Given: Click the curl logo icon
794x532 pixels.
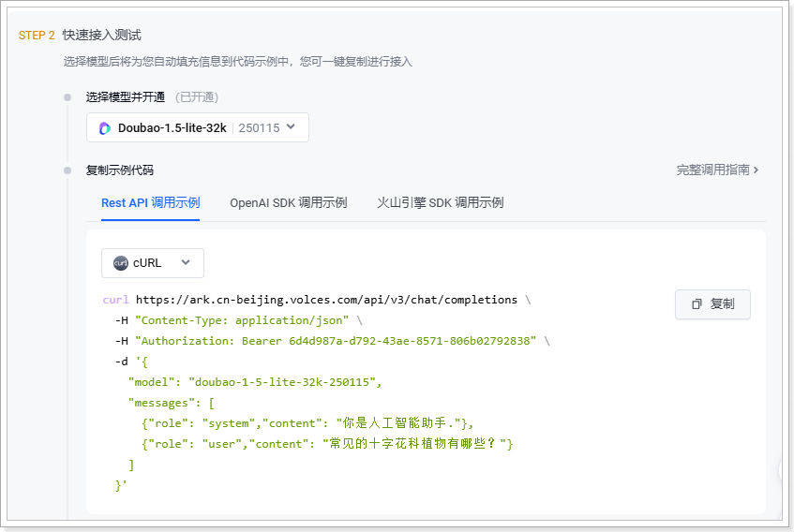Looking at the screenshot, I should pyautogui.click(x=121, y=263).
